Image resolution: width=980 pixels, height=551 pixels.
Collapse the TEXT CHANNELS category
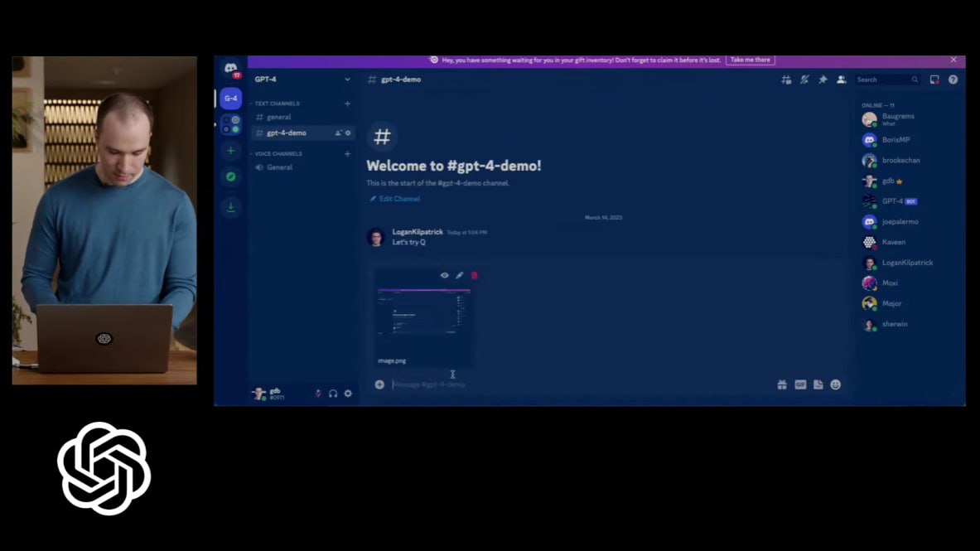[278, 104]
